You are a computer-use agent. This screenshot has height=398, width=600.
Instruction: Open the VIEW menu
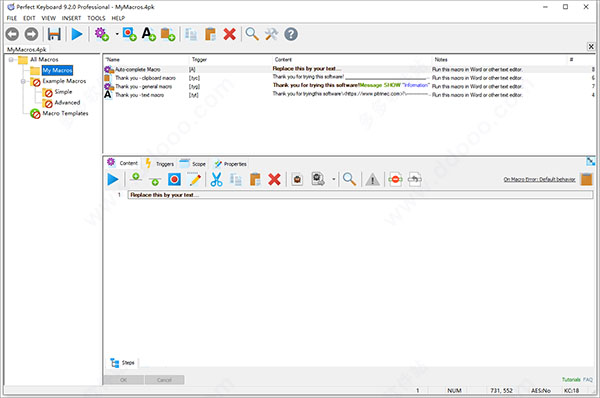(x=49, y=18)
